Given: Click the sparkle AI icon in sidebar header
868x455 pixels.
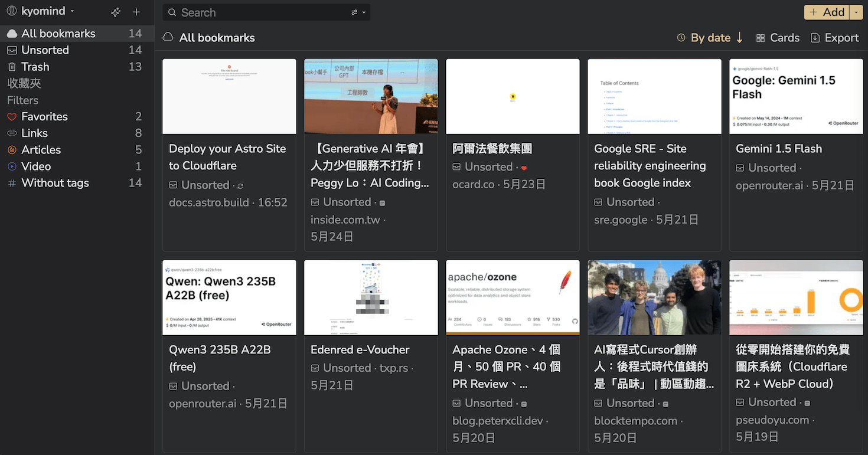Looking at the screenshot, I should pos(116,12).
